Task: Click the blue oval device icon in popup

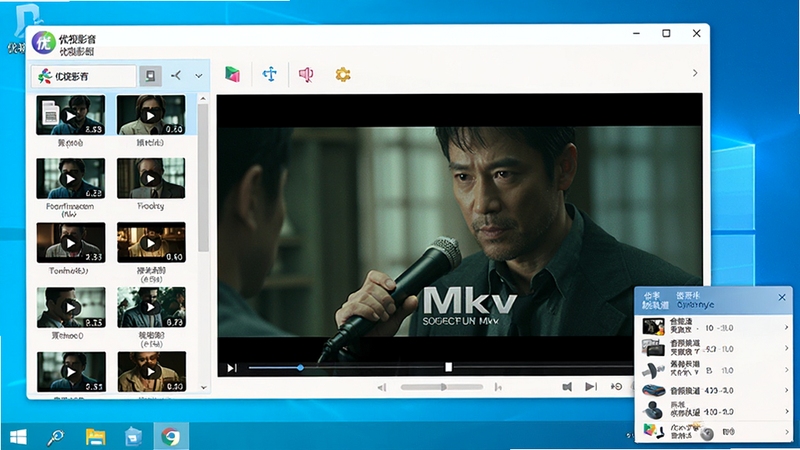Action: [653, 390]
